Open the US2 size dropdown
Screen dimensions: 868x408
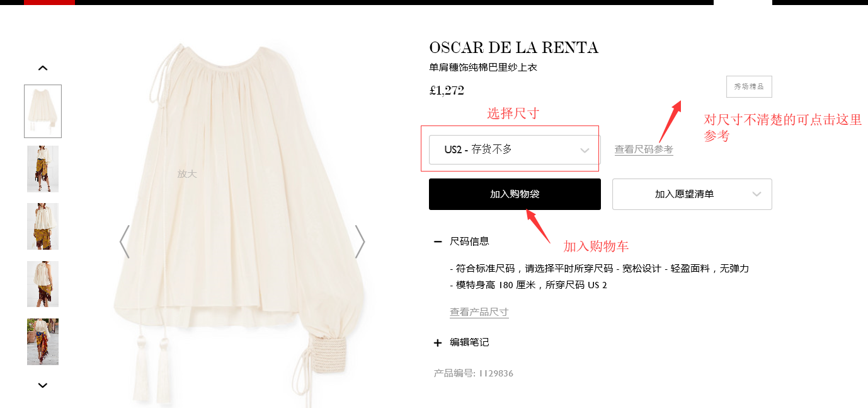click(513, 150)
